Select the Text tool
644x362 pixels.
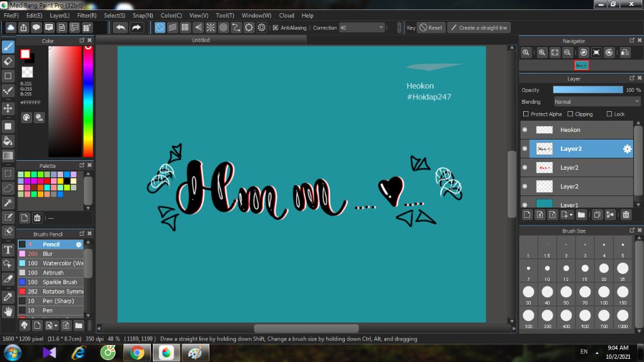click(8, 250)
